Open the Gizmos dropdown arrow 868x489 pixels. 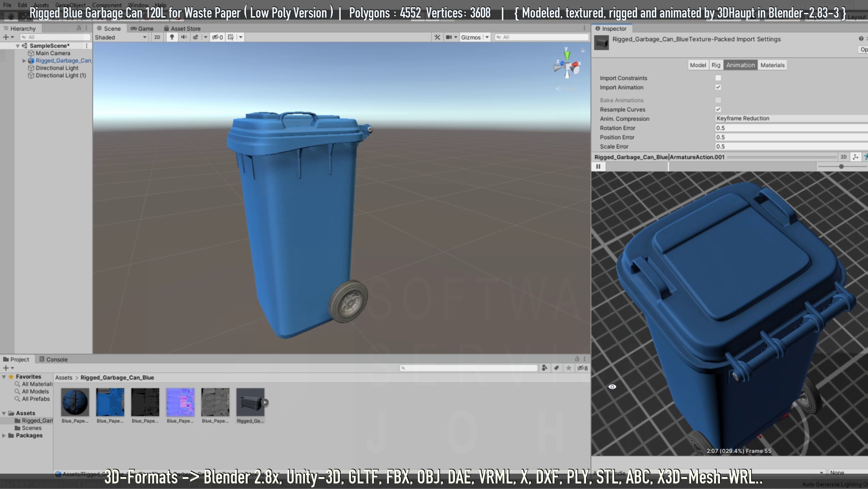(487, 37)
